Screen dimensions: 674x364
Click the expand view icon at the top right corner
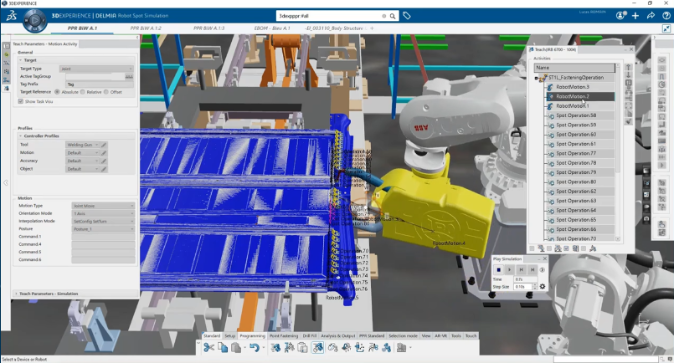click(x=666, y=28)
